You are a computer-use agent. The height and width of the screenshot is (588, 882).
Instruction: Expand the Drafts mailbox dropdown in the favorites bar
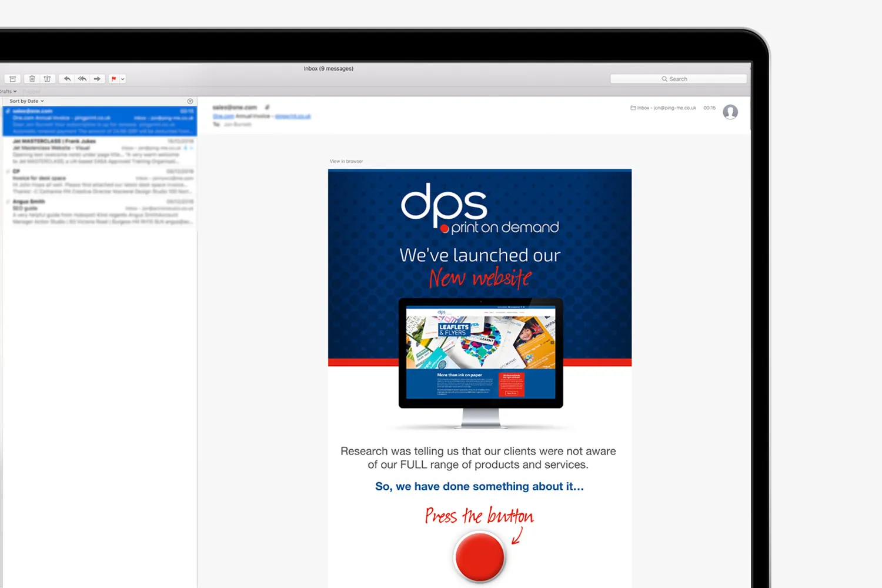click(x=8, y=92)
